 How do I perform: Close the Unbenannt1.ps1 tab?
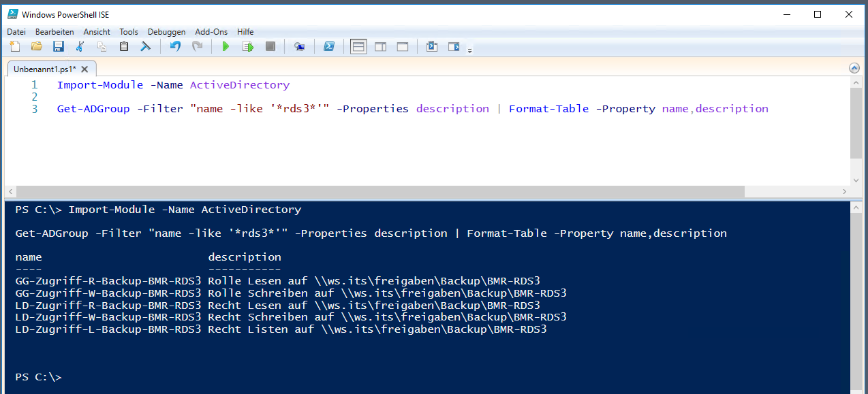[85, 69]
